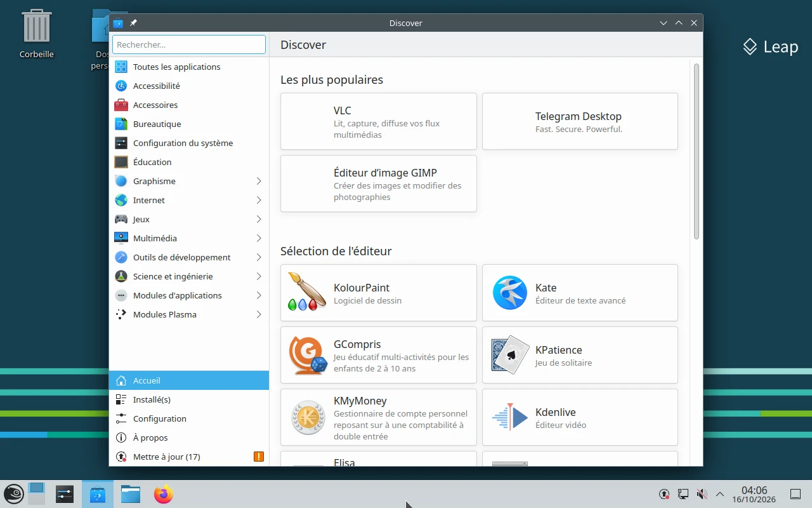812x508 pixels.
Task: Click the Configuration du système icon
Action: [121, 143]
